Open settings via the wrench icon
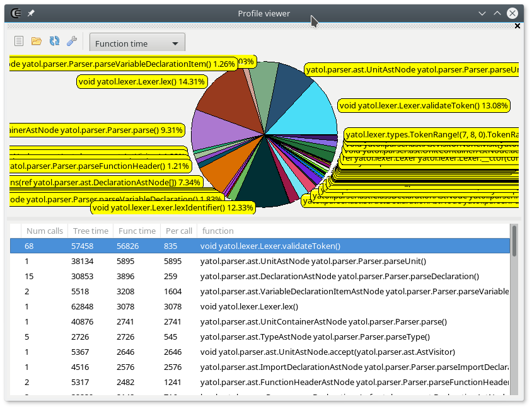The width and height of the screenshot is (532, 409). tap(72, 42)
